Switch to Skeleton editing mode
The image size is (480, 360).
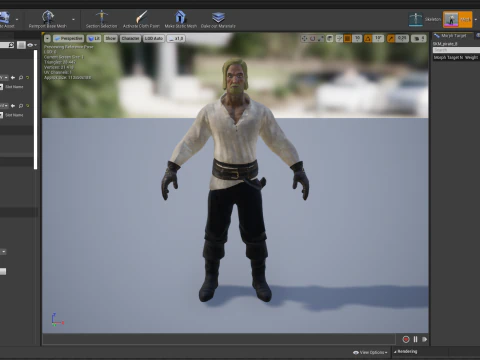pyautogui.click(x=425, y=19)
